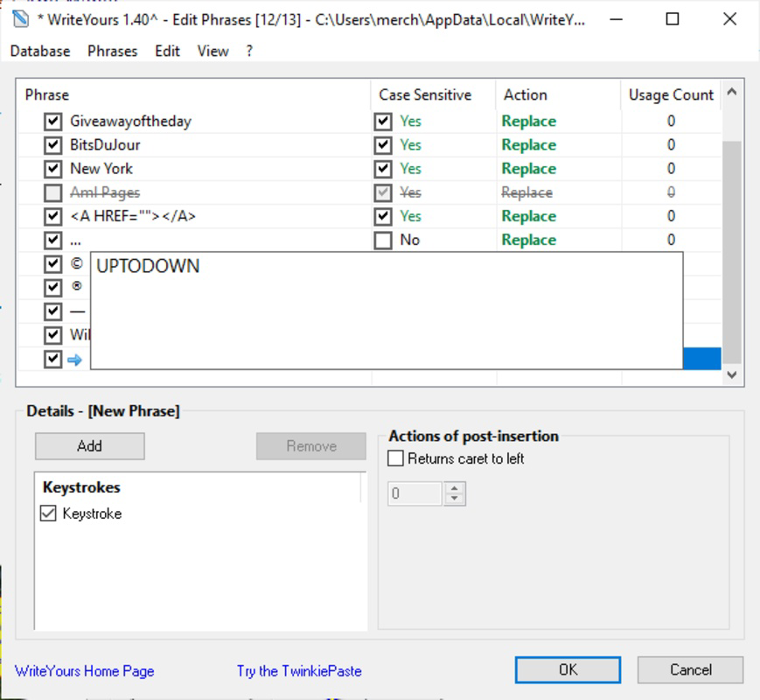Toggle the © phrase checkbox
This screenshot has width=760, height=700.
[52, 264]
